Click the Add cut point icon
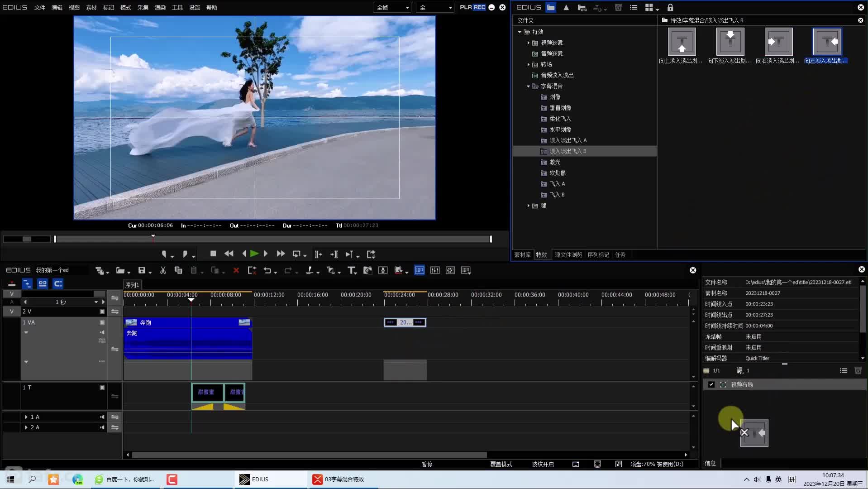 point(310,270)
